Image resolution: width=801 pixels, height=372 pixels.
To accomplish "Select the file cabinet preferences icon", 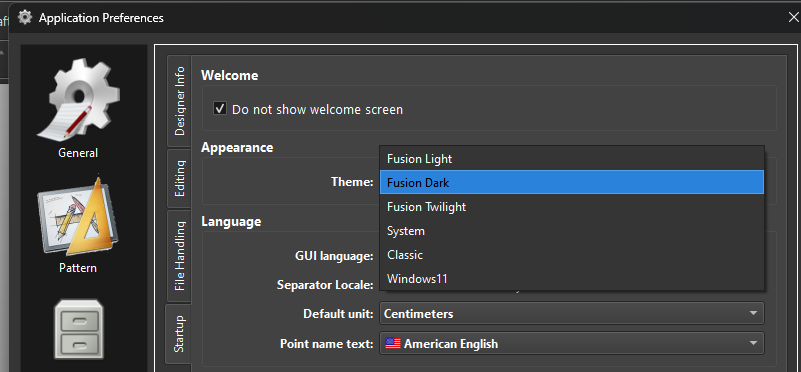I will tap(78, 329).
